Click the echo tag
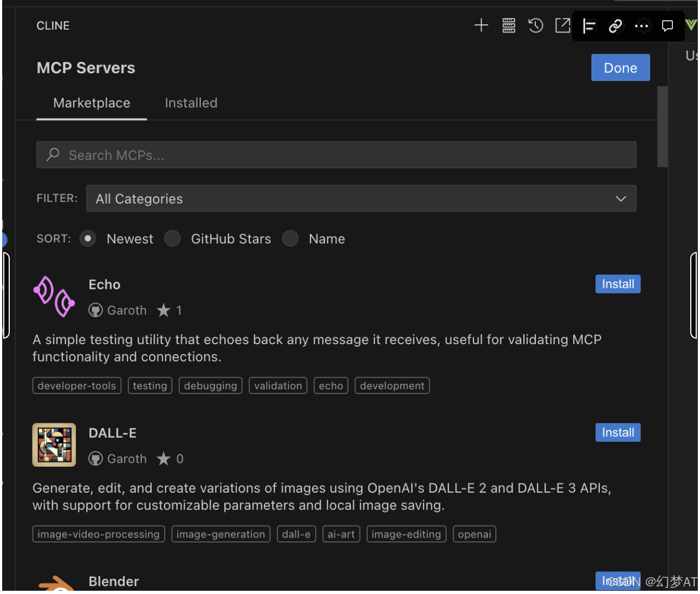The height and width of the screenshot is (594, 700). coord(331,386)
